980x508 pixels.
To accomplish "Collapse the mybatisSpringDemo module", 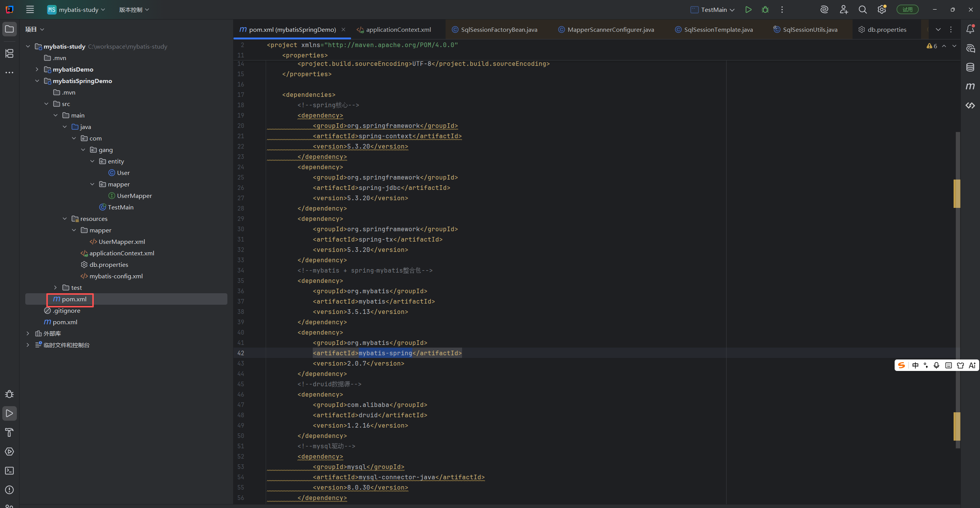I will 37,81.
